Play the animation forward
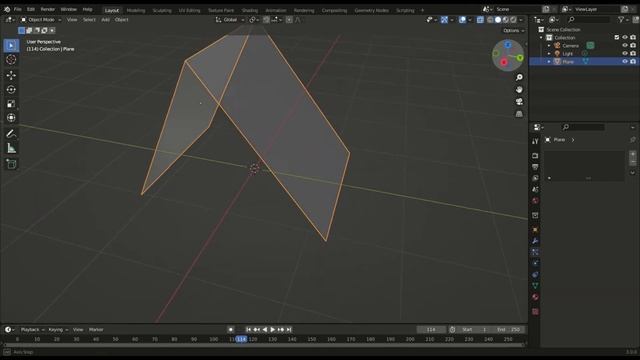 [273, 329]
